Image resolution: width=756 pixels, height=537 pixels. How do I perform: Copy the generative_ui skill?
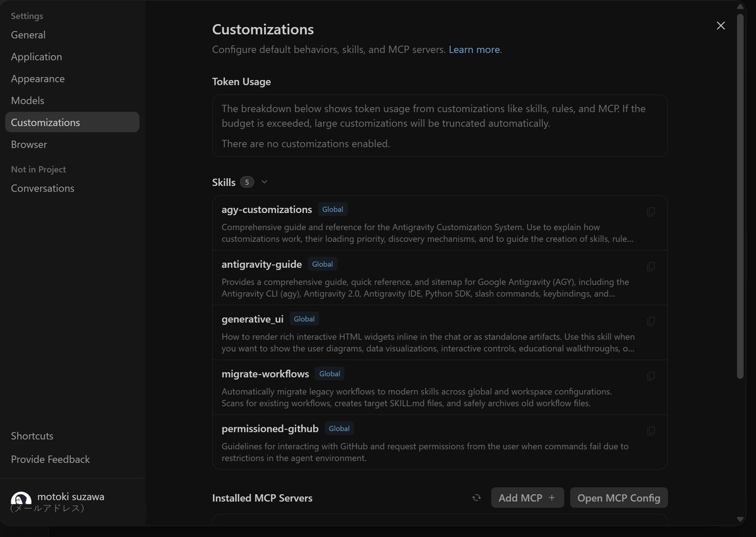(x=651, y=321)
